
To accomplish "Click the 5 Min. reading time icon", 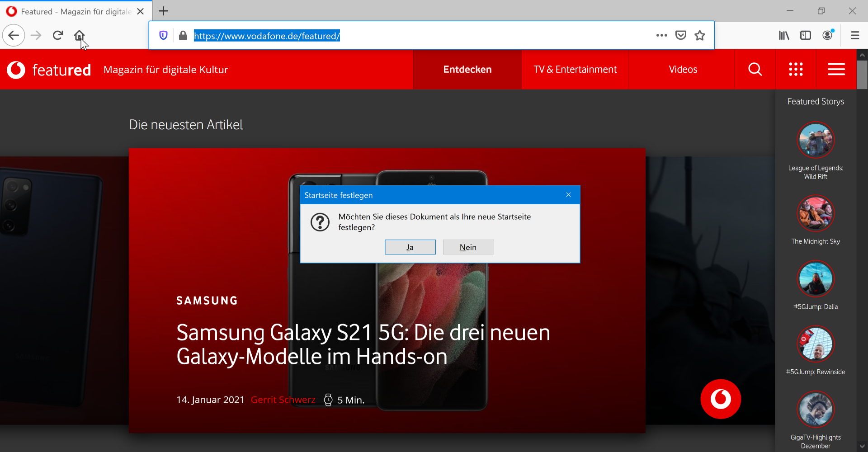I will [x=328, y=400].
